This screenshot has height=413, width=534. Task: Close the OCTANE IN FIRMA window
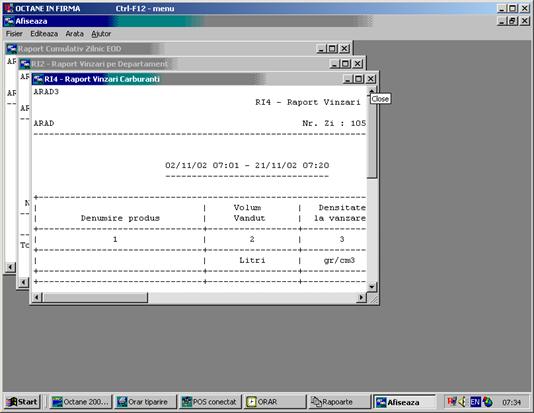pos(525,9)
